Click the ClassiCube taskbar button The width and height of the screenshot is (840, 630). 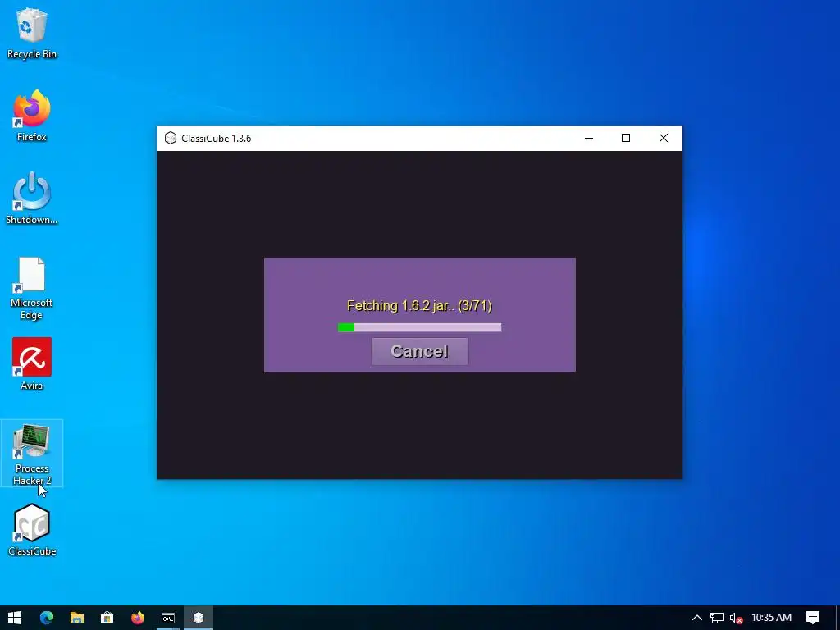point(199,618)
